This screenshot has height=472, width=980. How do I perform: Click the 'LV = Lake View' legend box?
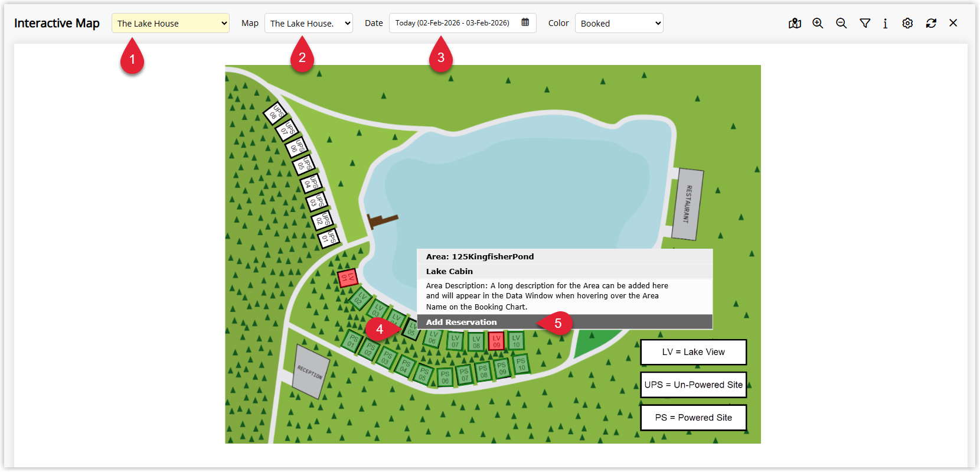693,352
